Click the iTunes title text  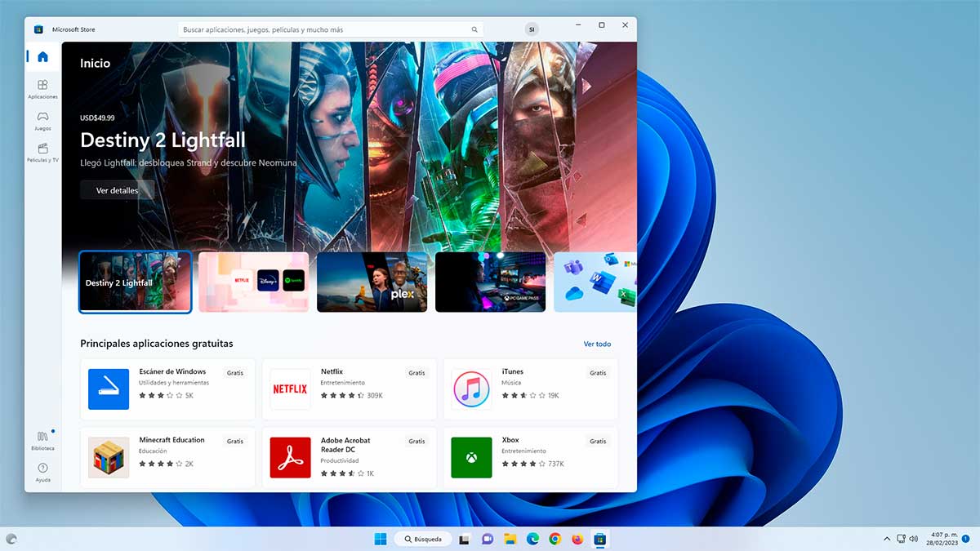click(x=513, y=371)
